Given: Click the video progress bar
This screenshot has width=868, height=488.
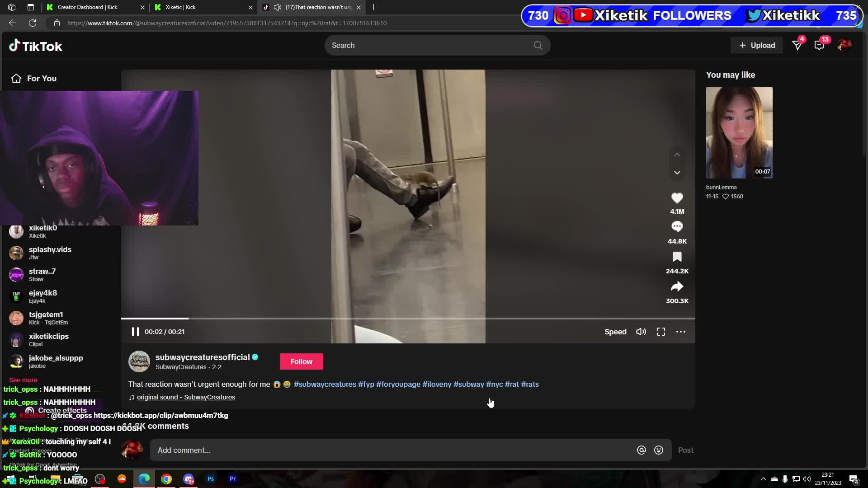Looking at the screenshot, I should [407, 319].
